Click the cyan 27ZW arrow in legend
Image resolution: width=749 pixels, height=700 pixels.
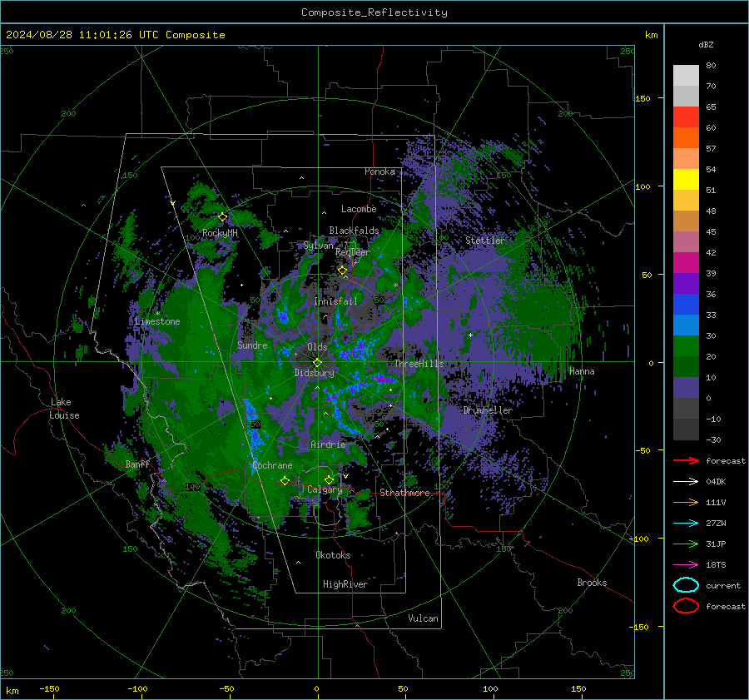(x=686, y=524)
